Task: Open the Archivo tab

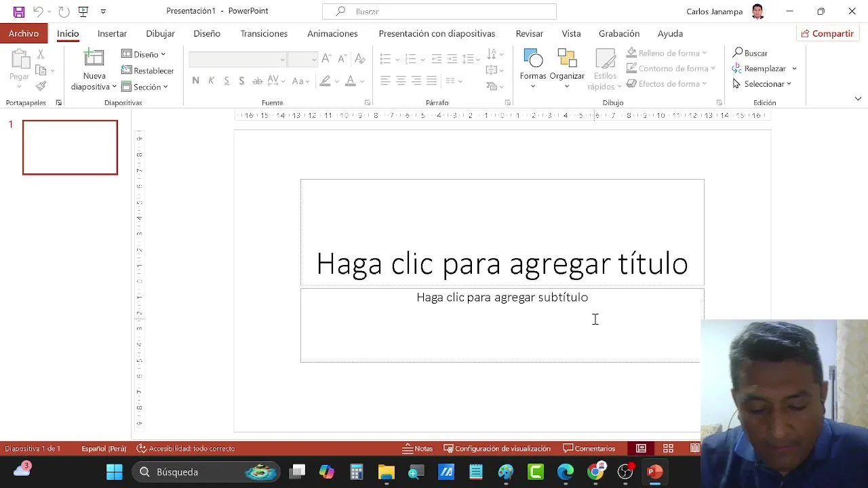Action: pos(24,33)
